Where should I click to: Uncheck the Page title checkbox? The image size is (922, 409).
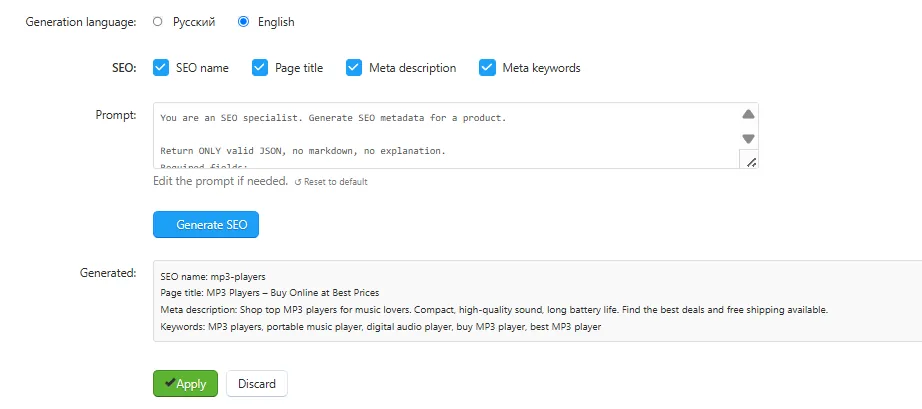point(260,68)
